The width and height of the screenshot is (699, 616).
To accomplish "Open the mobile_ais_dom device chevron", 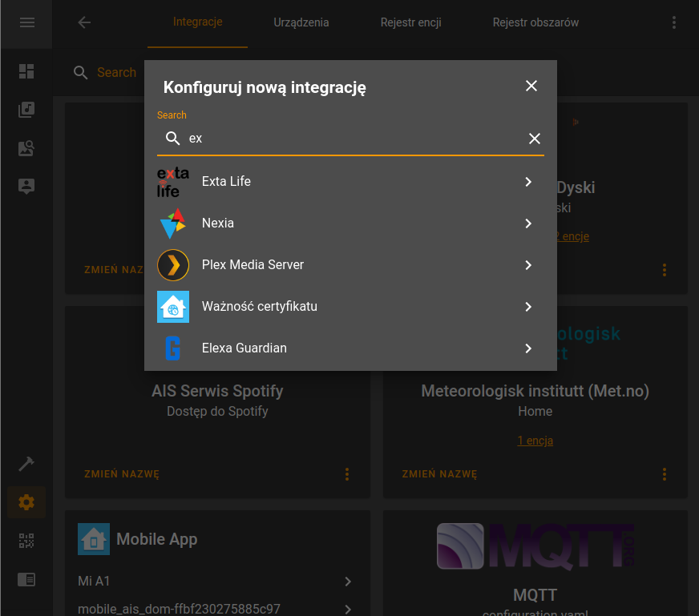I will [348, 610].
